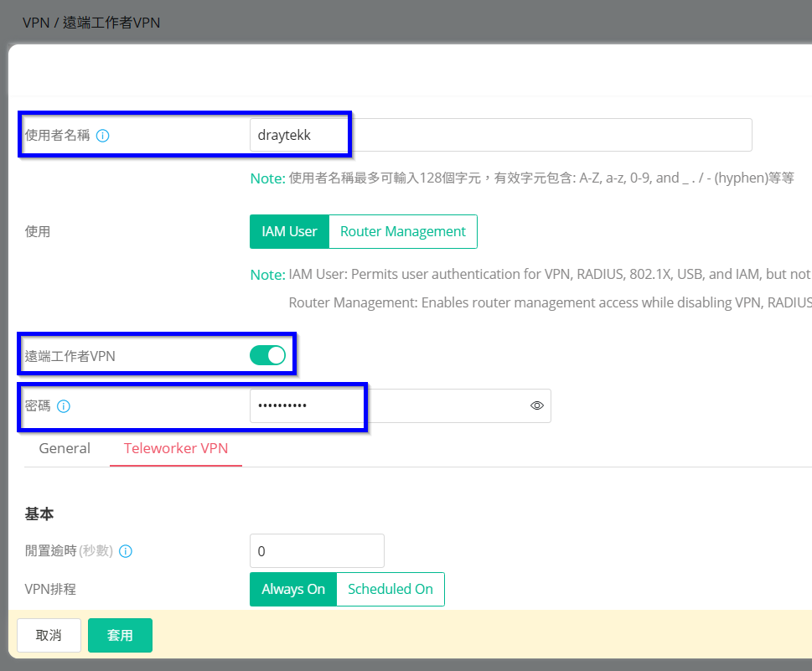
Task: Disable the 遠端工作者VPN toggle switch
Action: coord(267,355)
